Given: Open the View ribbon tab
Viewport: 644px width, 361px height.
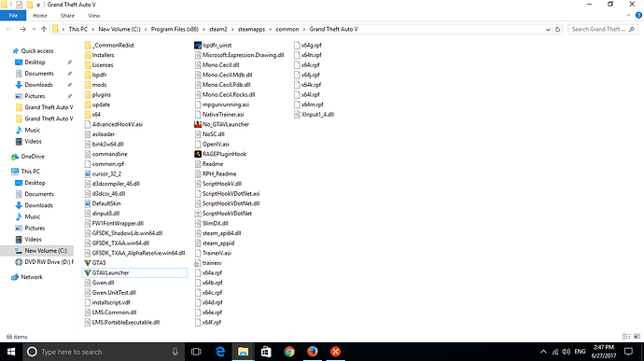Looking at the screenshot, I should (x=93, y=16).
